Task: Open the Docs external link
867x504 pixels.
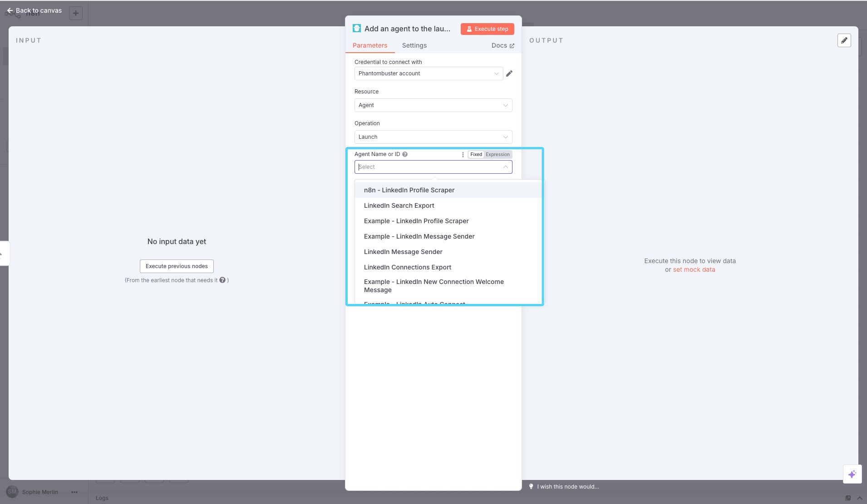Action: pyautogui.click(x=503, y=45)
